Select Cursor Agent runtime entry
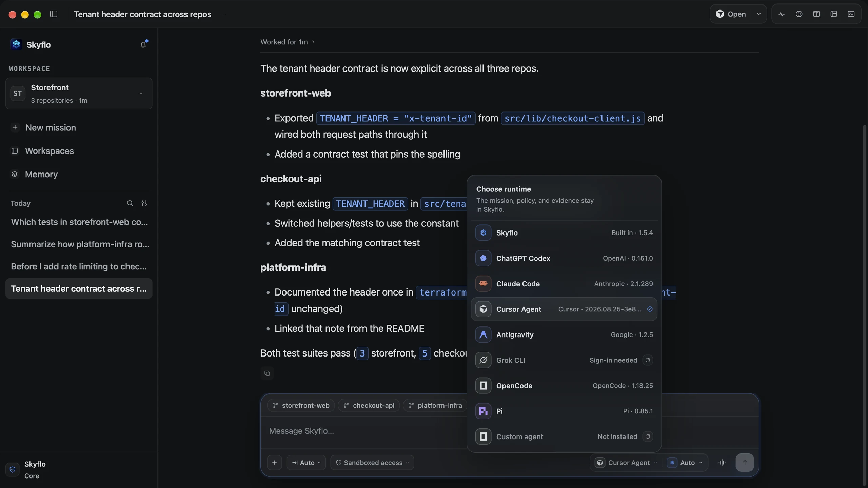 [564, 309]
